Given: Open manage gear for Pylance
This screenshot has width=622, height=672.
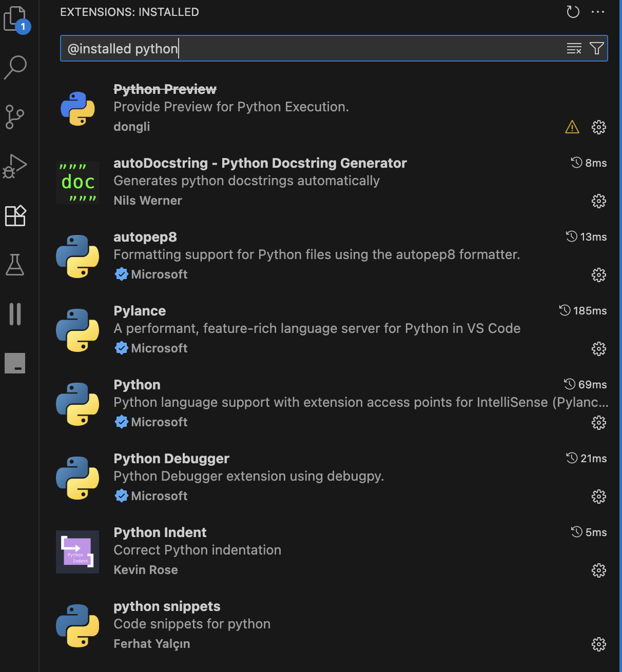Looking at the screenshot, I should [599, 348].
